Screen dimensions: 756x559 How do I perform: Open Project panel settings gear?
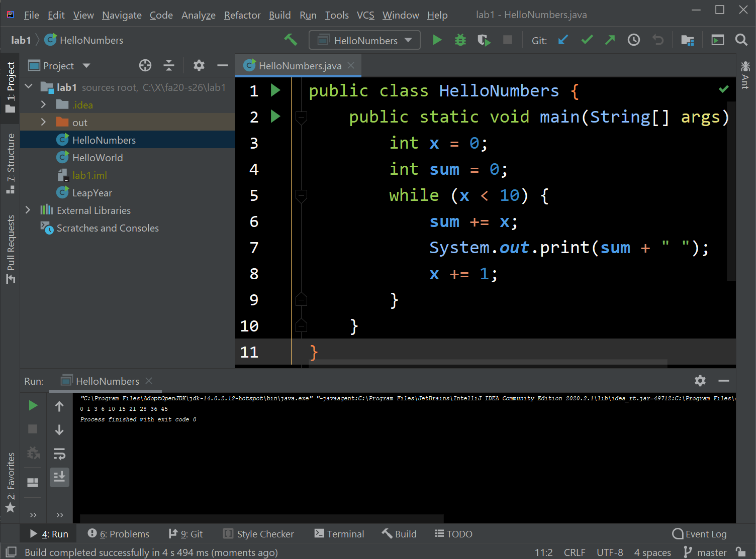(199, 65)
